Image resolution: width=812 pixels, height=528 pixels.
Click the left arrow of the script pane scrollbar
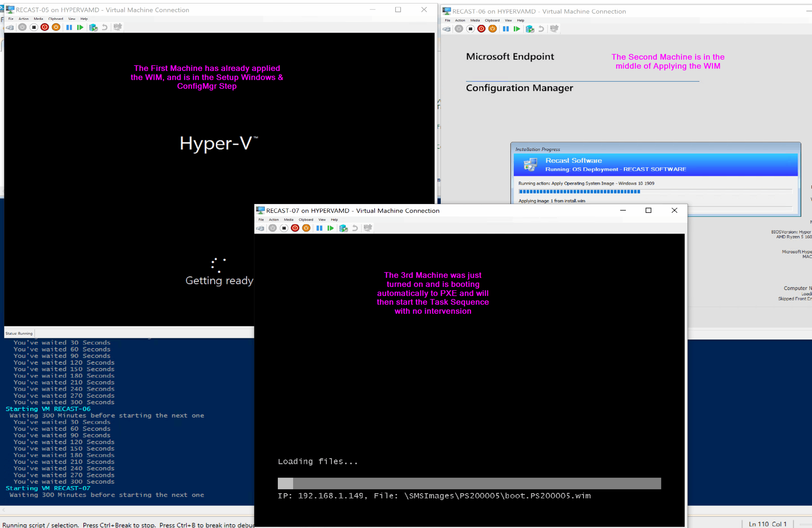3,510
